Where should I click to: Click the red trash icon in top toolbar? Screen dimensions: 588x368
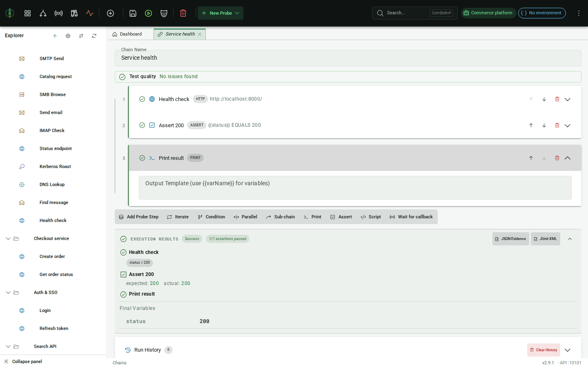pyautogui.click(x=183, y=13)
